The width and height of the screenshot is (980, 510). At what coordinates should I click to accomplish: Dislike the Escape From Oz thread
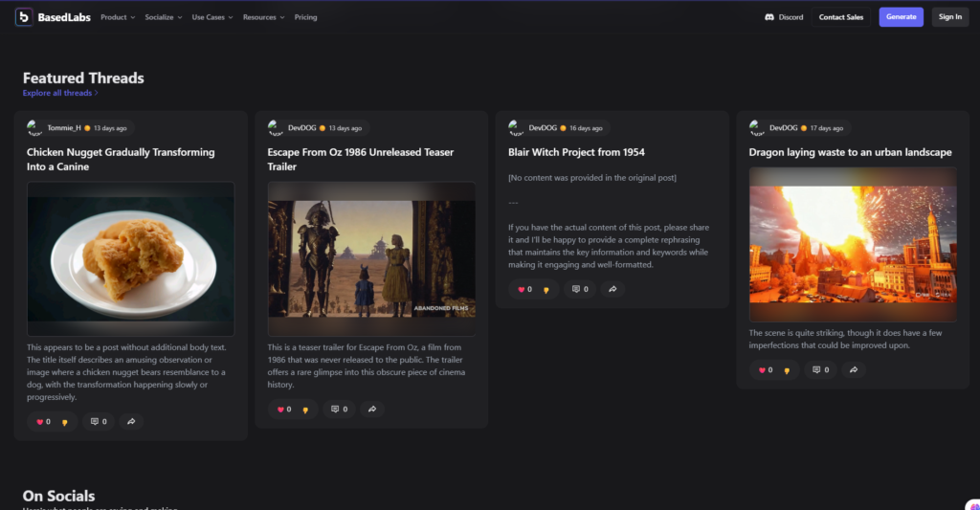click(x=305, y=410)
